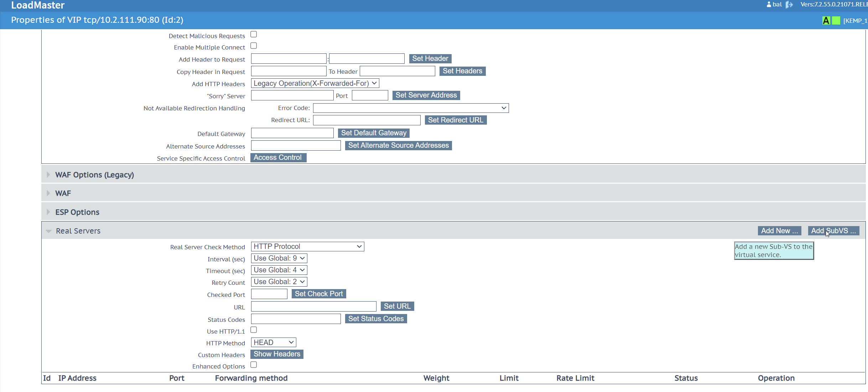The width and height of the screenshot is (868, 392).
Task: Enable the Enhanced Options checkbox
Action: (x=254, y=365)
